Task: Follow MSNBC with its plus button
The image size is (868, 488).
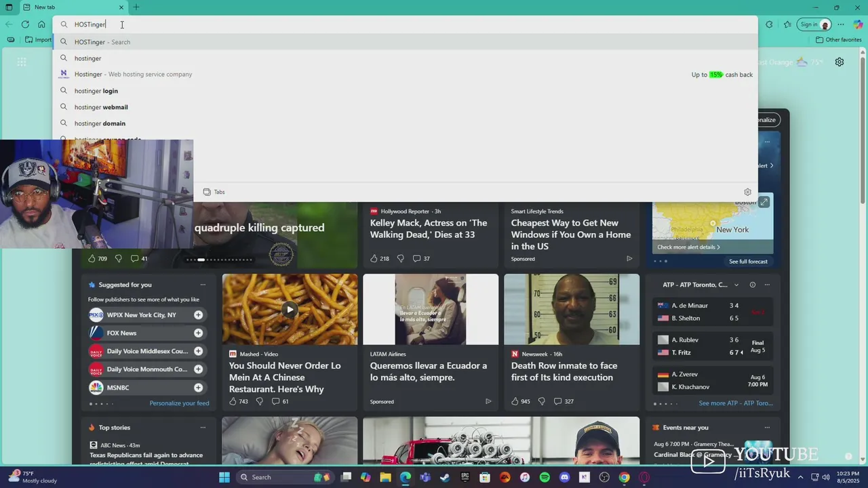Action: click(x=198, y=388)
